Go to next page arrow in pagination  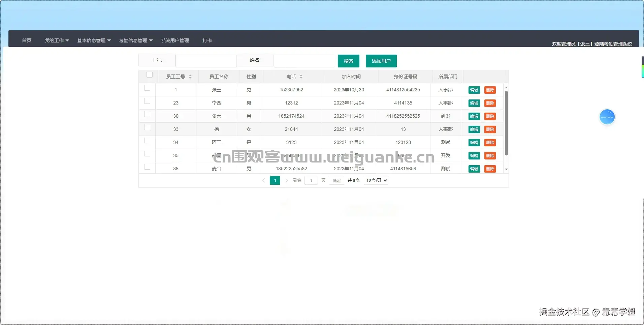pos(287,180)
